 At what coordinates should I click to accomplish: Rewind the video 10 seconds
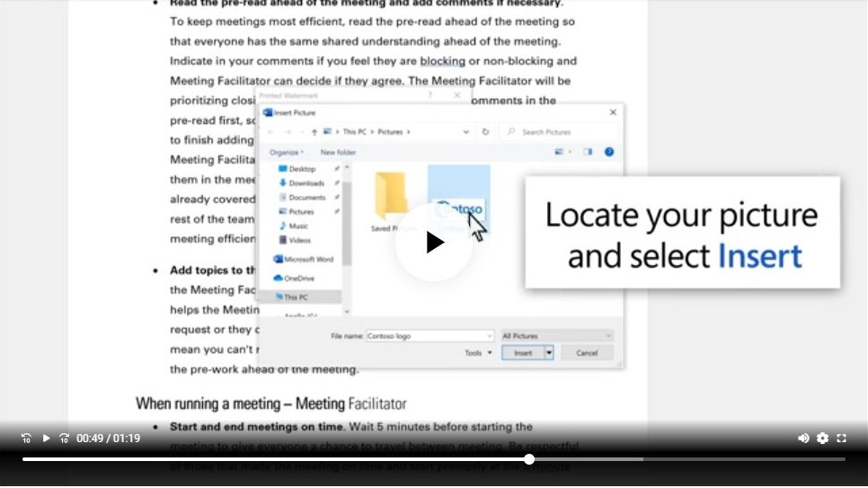26,439
